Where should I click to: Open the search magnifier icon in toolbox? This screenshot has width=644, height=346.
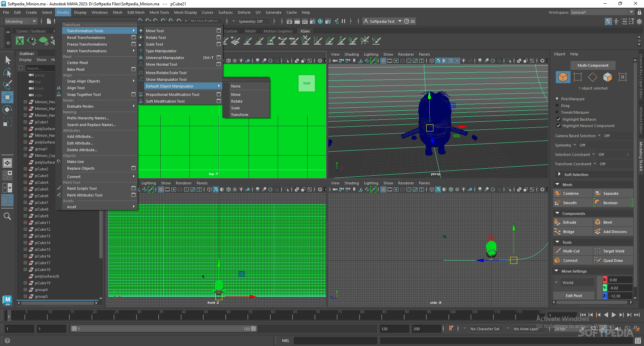point(7,216)
